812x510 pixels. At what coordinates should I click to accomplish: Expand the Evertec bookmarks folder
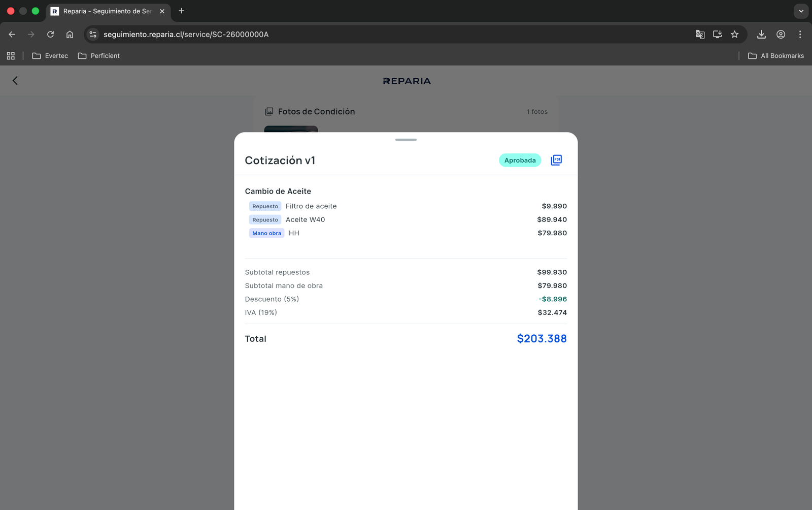50,56
